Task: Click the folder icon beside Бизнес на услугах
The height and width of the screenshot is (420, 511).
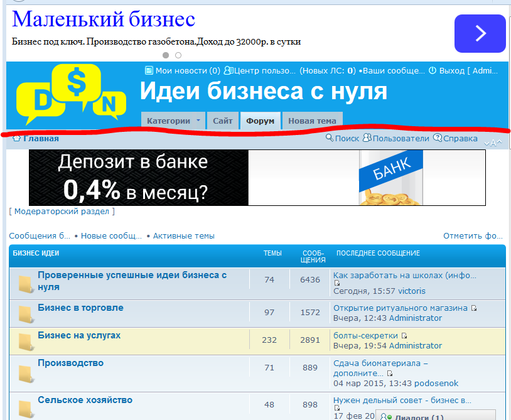Action: click(25, 341)
